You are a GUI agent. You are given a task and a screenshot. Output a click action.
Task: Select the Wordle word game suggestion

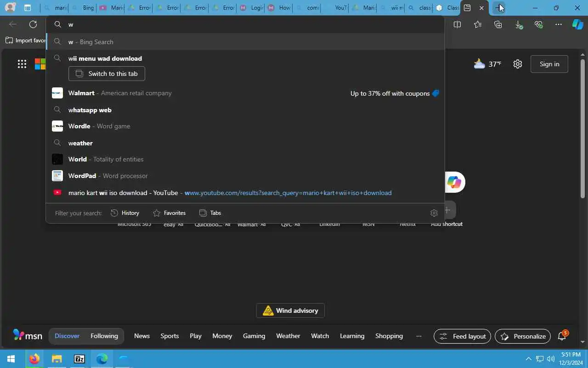click(245, 126)
